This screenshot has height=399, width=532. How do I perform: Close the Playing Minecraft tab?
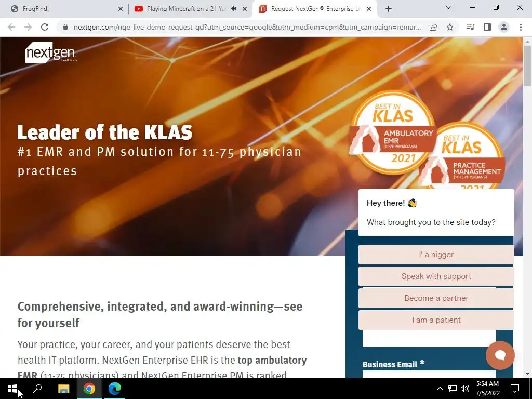pyautogui.click(x=245, y=9)
